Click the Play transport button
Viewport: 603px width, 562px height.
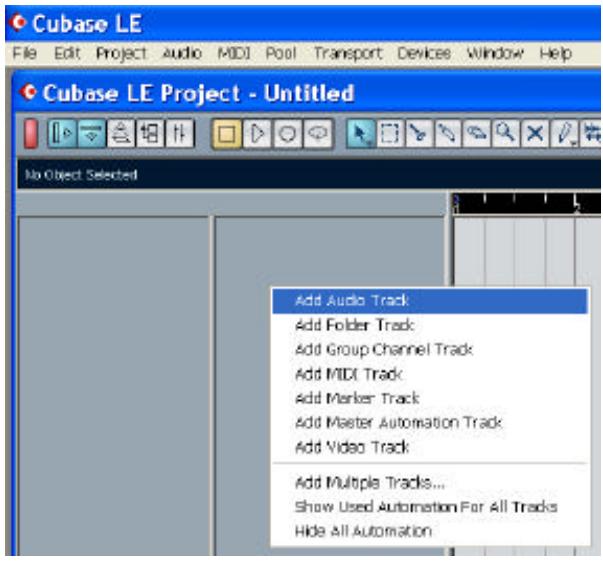(x=257, y=134)
